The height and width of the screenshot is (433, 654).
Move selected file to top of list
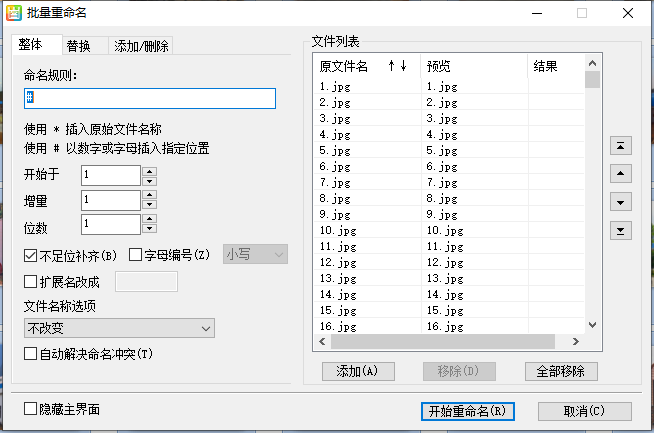pyautogui.click(x=621, y=146)
